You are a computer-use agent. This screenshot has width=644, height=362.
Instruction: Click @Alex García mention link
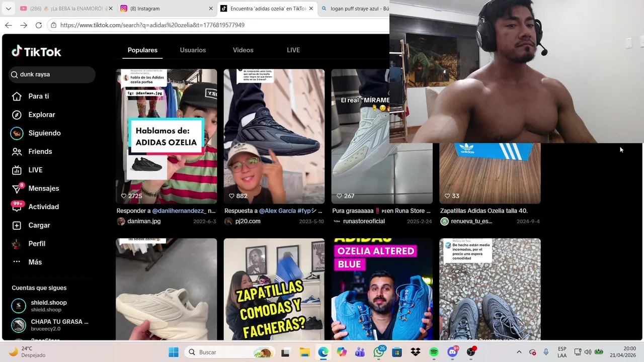click(x=277, y=211)
